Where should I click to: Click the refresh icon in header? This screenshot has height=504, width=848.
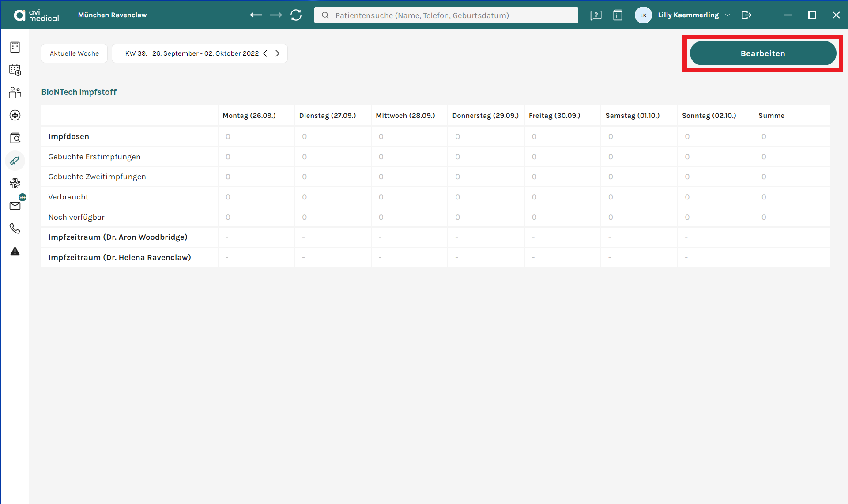[296, 15]
